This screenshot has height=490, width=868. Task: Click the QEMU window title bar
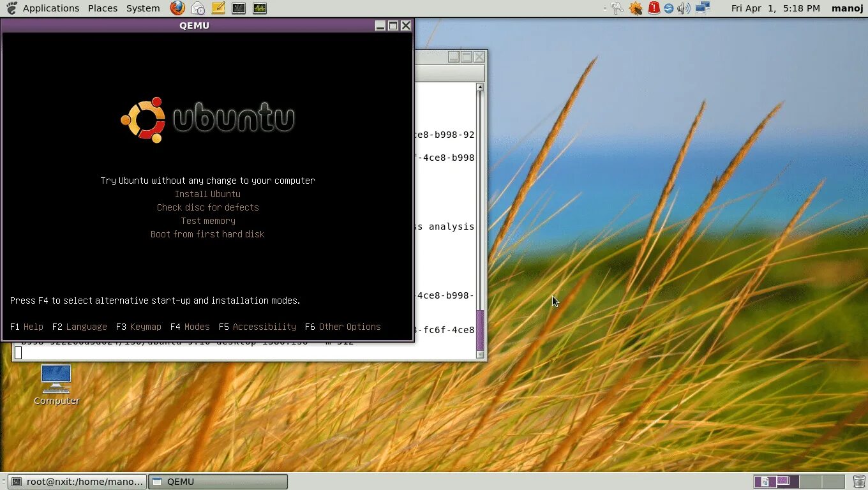click(195, 26)
